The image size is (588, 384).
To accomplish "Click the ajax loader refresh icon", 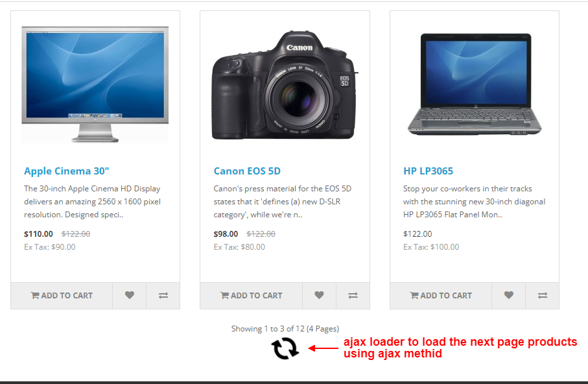I will [x=285, y=348].
